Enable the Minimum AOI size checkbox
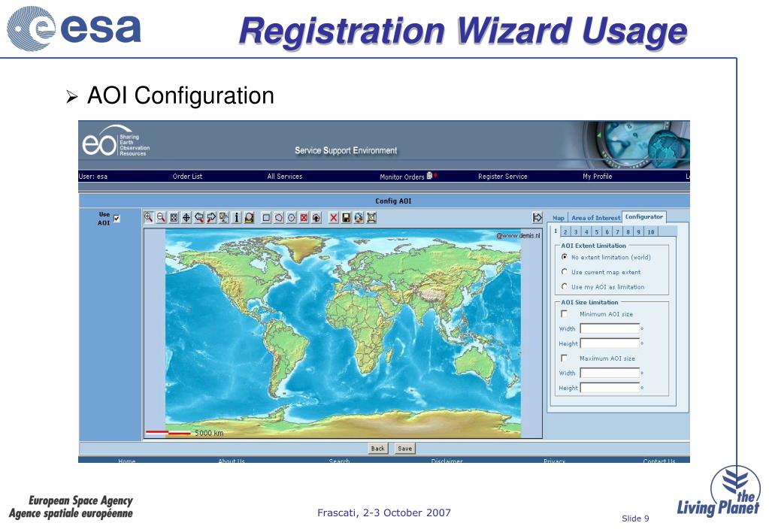 [564, 314]
